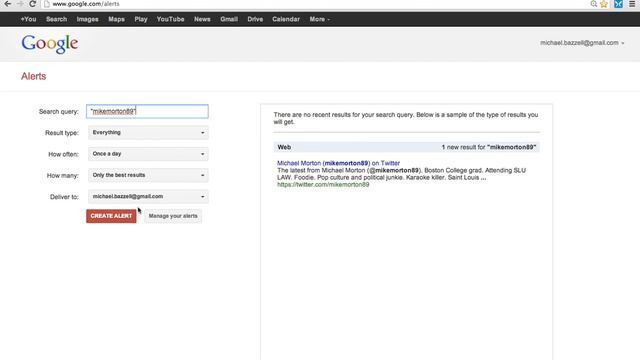This screenshot has width=640, height=360.
Task: Click the Search query label
Action: click(58, 111)
